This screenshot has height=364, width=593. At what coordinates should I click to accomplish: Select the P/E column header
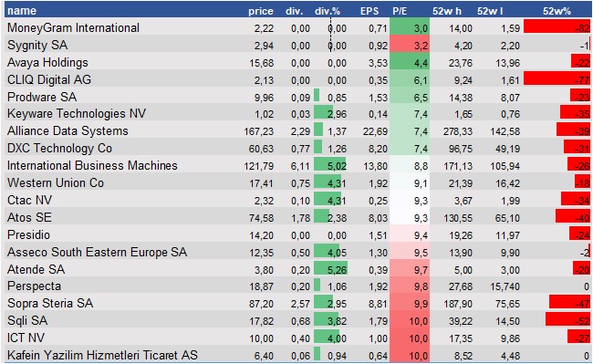[400, 11]
